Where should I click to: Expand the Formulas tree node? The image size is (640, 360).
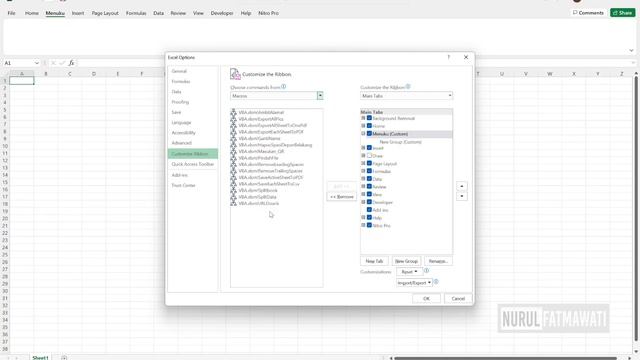click(363, 171)
